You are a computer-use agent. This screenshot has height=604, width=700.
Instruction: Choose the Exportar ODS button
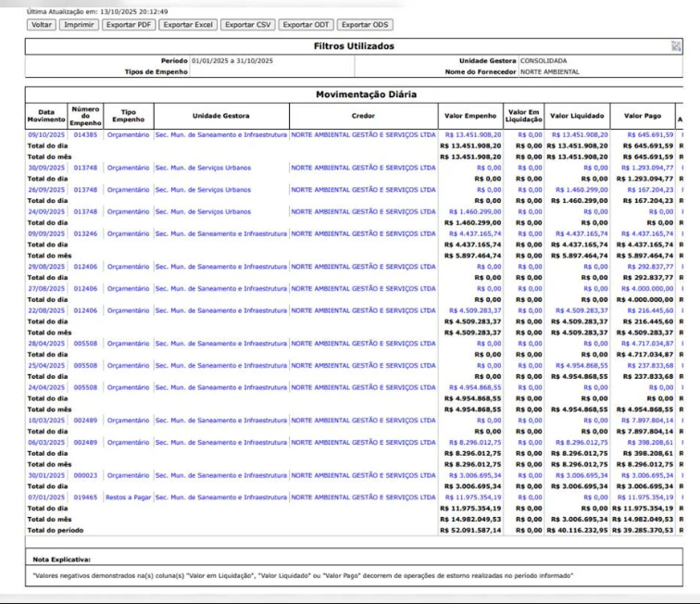[366, 24]
